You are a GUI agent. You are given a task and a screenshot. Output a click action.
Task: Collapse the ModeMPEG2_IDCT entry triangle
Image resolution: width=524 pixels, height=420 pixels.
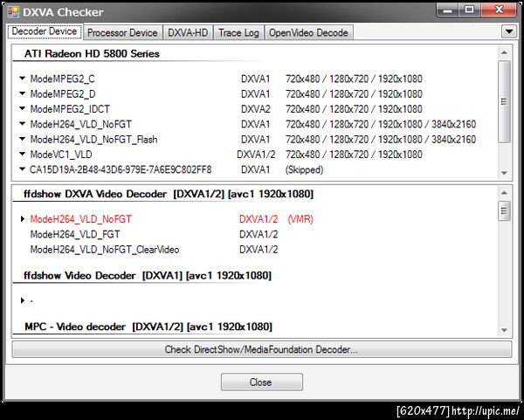[22, 108]
